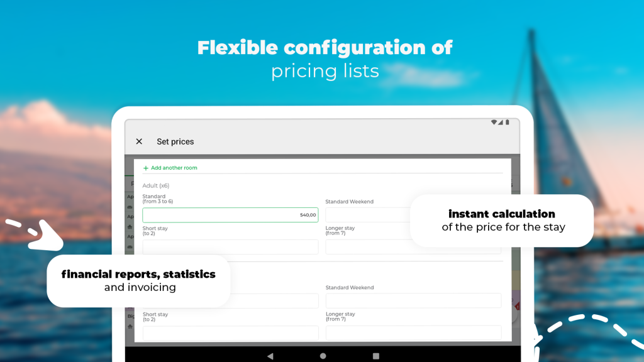The height and width of the screenshot is (362, 644).
Task: Focus the bottom Short stay price field
Action: (x=230, y=332)
